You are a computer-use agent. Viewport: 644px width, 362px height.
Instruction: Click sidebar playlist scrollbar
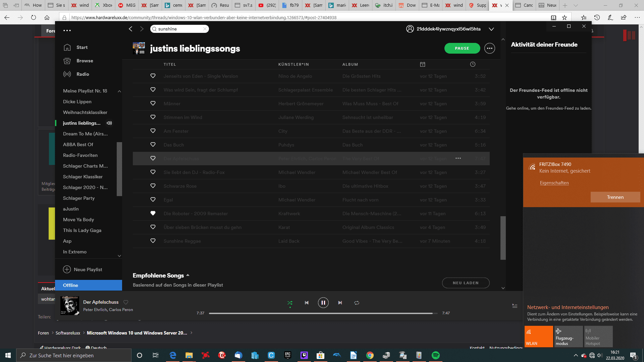(119, 169)
